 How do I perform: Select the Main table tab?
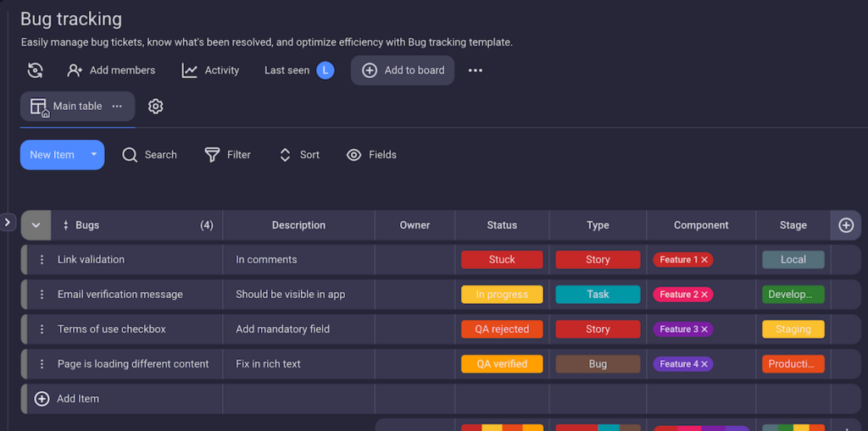coord(68,106)
